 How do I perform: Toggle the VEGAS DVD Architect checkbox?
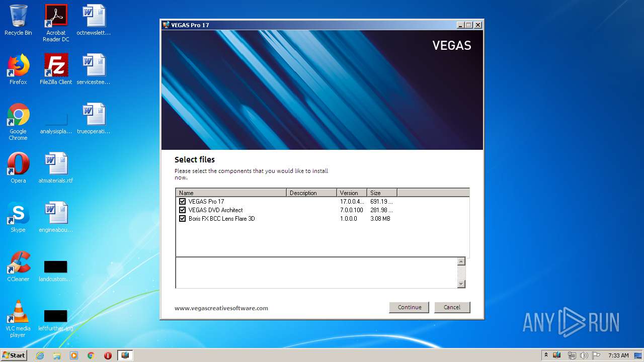click(x=182, y=210)
